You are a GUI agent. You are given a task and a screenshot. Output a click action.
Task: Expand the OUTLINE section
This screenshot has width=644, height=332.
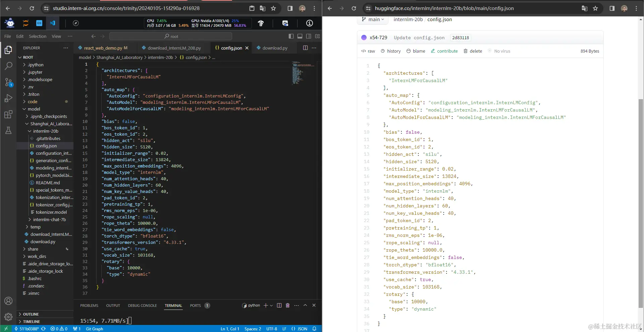(31, 314)
